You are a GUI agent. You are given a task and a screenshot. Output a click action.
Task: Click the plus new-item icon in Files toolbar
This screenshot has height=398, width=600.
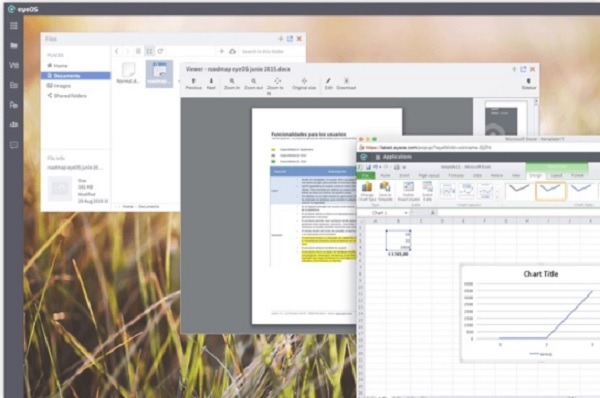click(222, 51)
